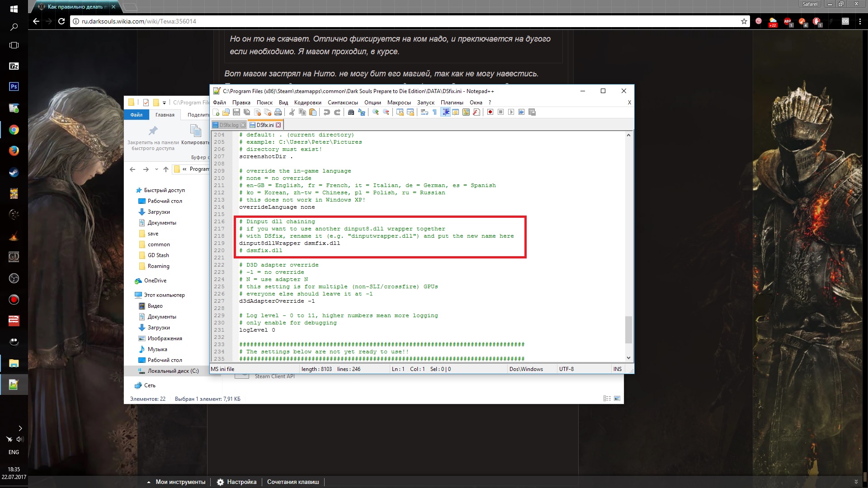Open the Синтаксисы menu
Image resolution: width=868 pixels, height=488 pixels.
[343, 103]
